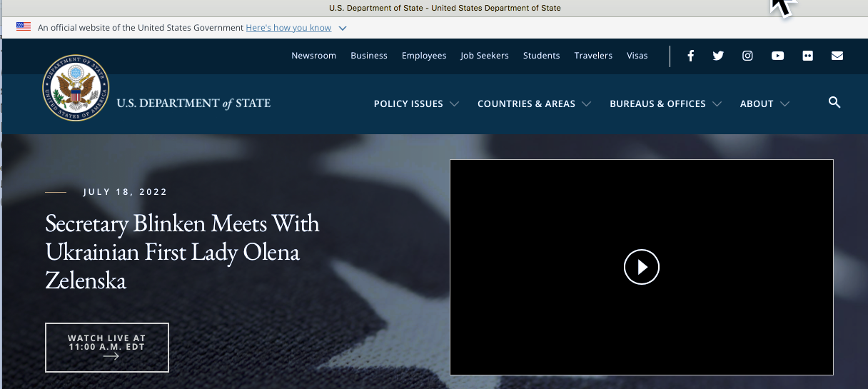This screenshot has width=868, height=389.
Task: Click "Here's how you know" link
Action: 288,28
